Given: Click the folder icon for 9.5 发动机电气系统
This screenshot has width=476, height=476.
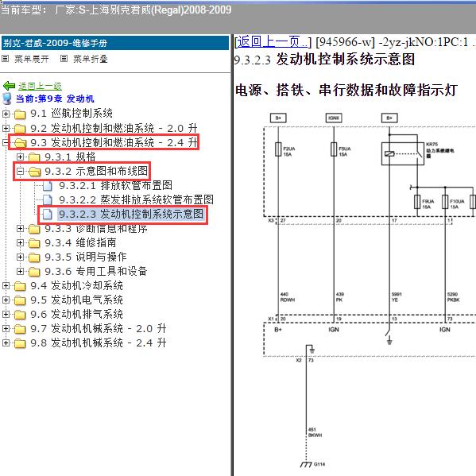Looking at the screenshot, I should point(20,300).
